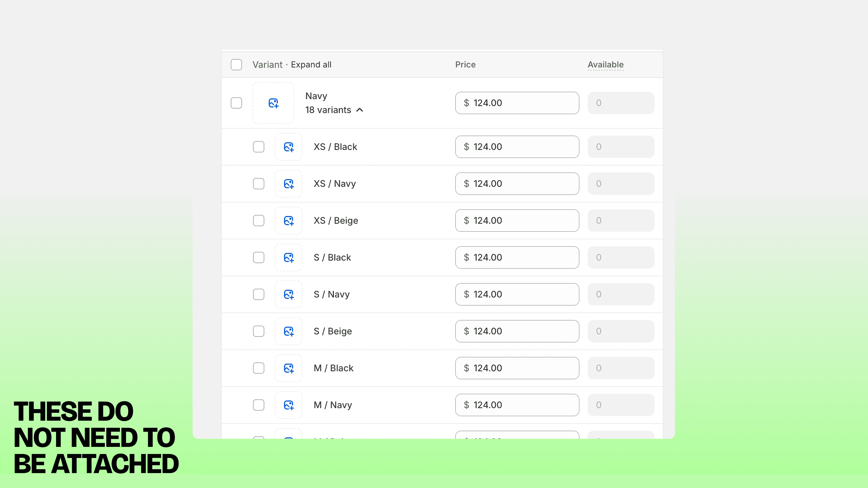Select the M / Navy variant checkbox
This screenshot has width=868, height=488.
(258, 405)
